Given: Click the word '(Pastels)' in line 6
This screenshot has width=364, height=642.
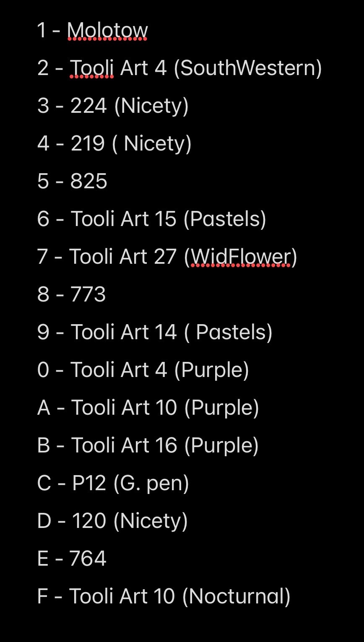Looking at the screenshot, I should (225, 219).
